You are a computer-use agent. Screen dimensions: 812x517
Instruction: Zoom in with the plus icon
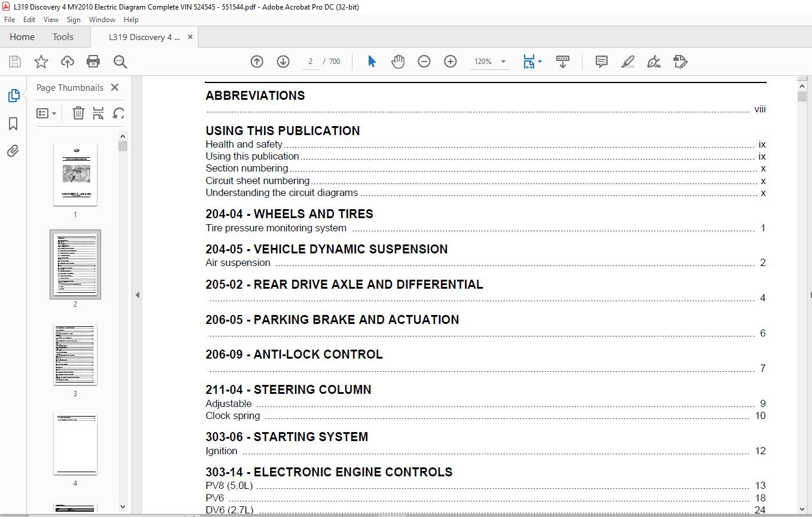click(451, 62)
